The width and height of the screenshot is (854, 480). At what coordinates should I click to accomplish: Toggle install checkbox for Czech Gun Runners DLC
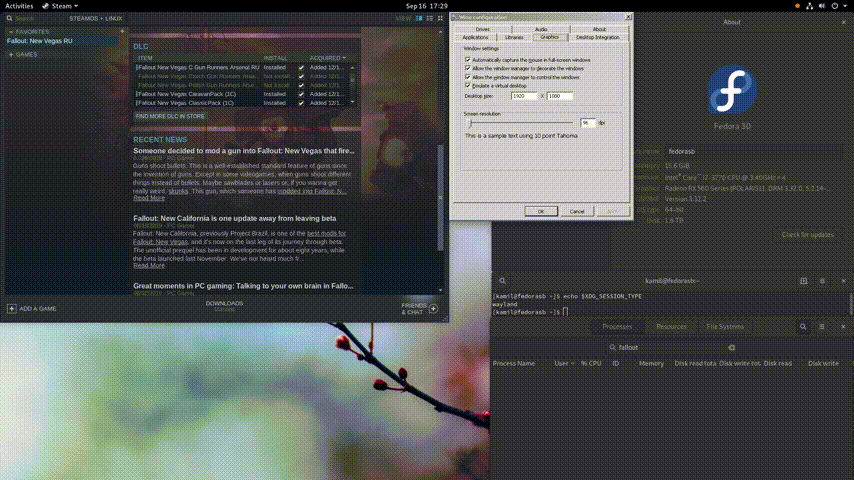click(301, 76)
